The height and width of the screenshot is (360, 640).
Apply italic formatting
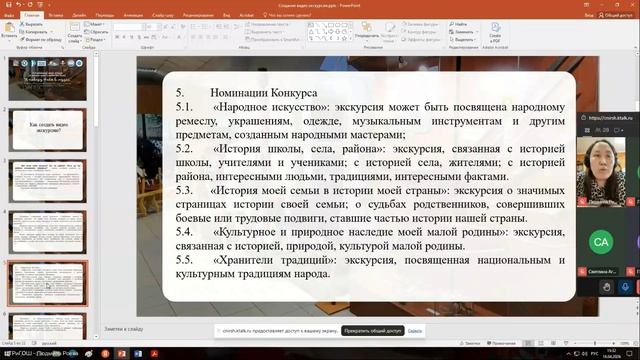tap(124, 37)
